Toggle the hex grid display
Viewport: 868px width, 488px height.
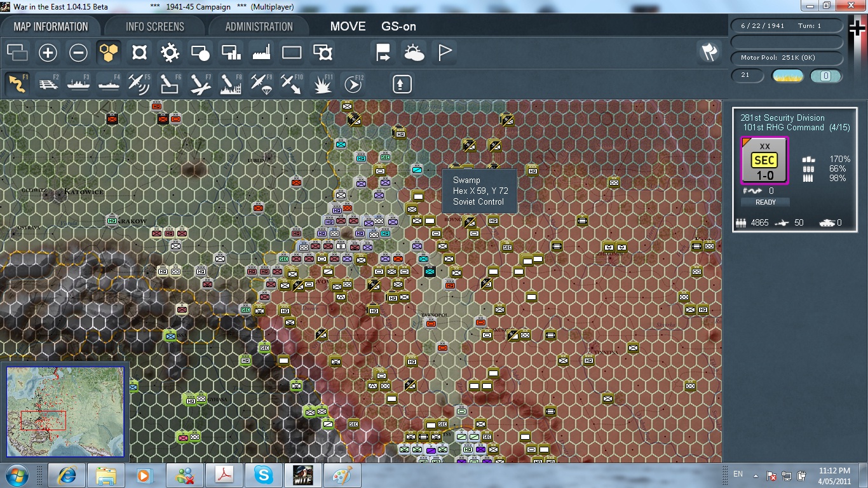tap(109, 53)
